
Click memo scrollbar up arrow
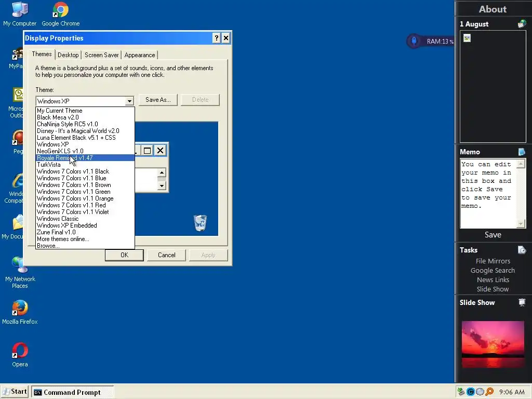coord(521,164)
